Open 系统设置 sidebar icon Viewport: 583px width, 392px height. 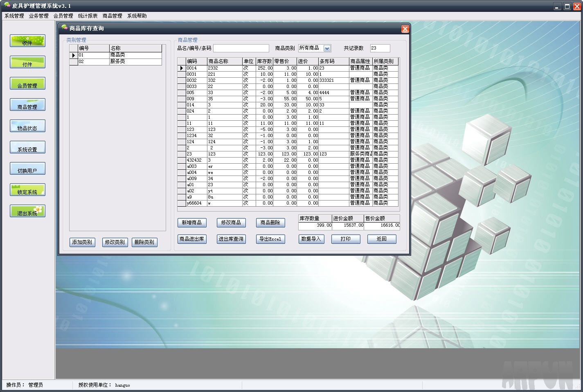27,147
